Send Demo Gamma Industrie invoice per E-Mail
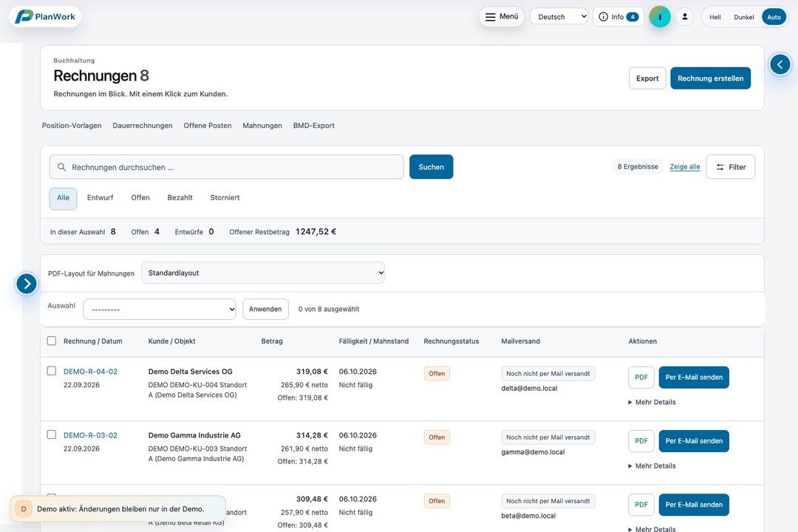 (694, 441)
